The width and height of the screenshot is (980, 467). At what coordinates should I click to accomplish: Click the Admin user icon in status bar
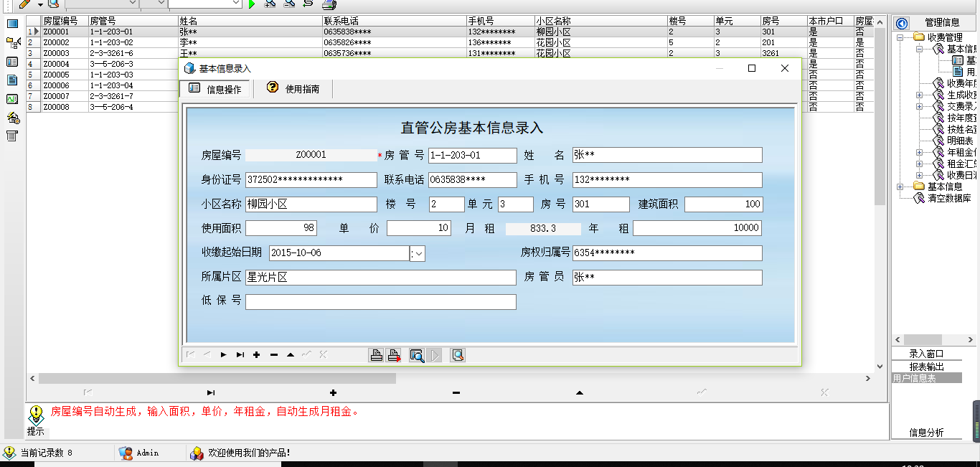point(126,453)
